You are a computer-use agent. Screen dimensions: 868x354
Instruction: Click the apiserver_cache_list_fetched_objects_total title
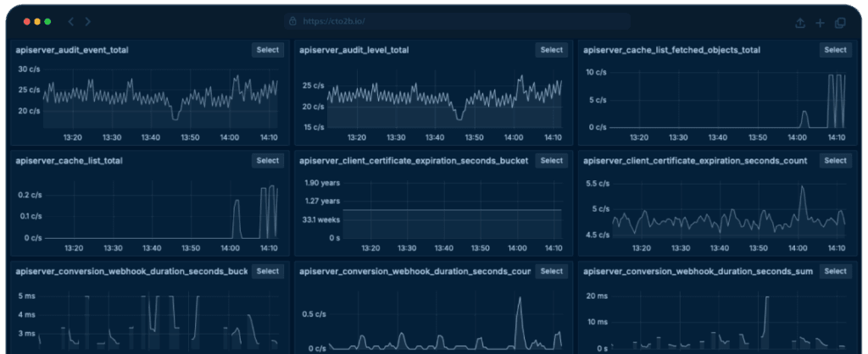[x=672, y=51]
